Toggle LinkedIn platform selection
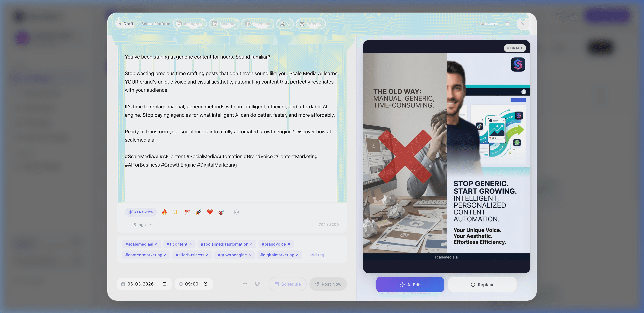The image size is (644, 313). pos(224,24)
